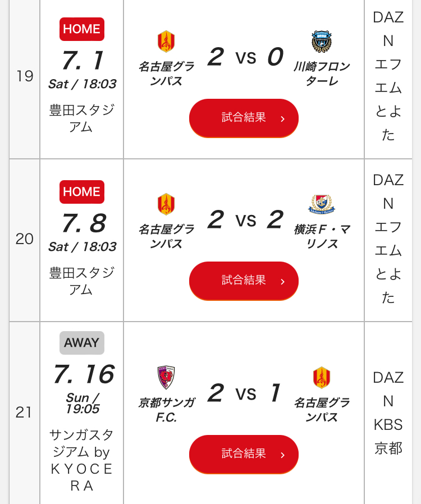The width and height of the screenshot is (421, 504).
Task: Click Yokohama F. Marinos crest icon
Action: (322, 204)
